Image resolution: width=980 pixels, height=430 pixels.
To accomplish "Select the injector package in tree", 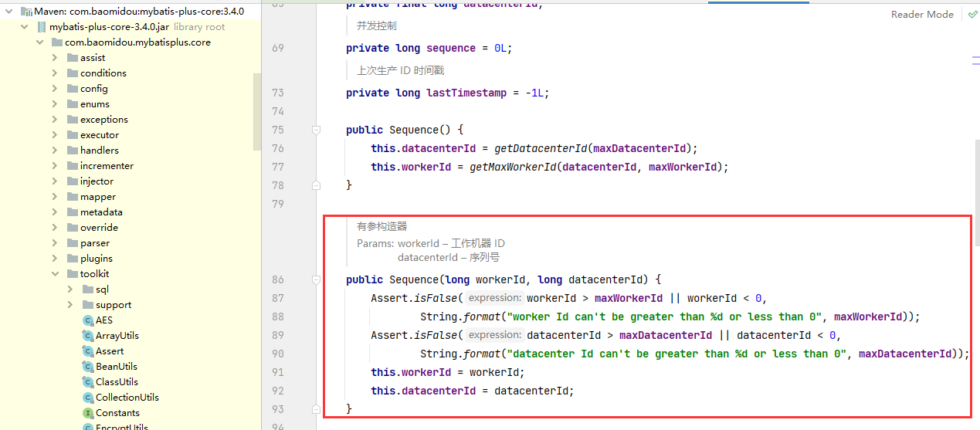I will [x=97, y=181].
